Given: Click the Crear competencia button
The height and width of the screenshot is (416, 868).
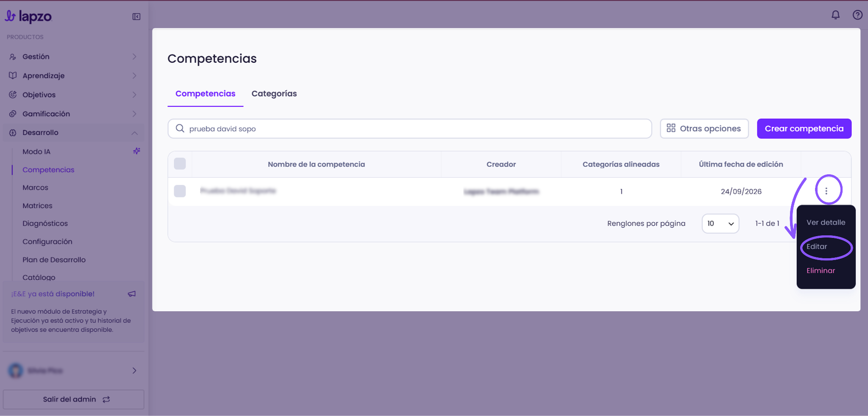Looking at the screenshot, I should point(804,128).
